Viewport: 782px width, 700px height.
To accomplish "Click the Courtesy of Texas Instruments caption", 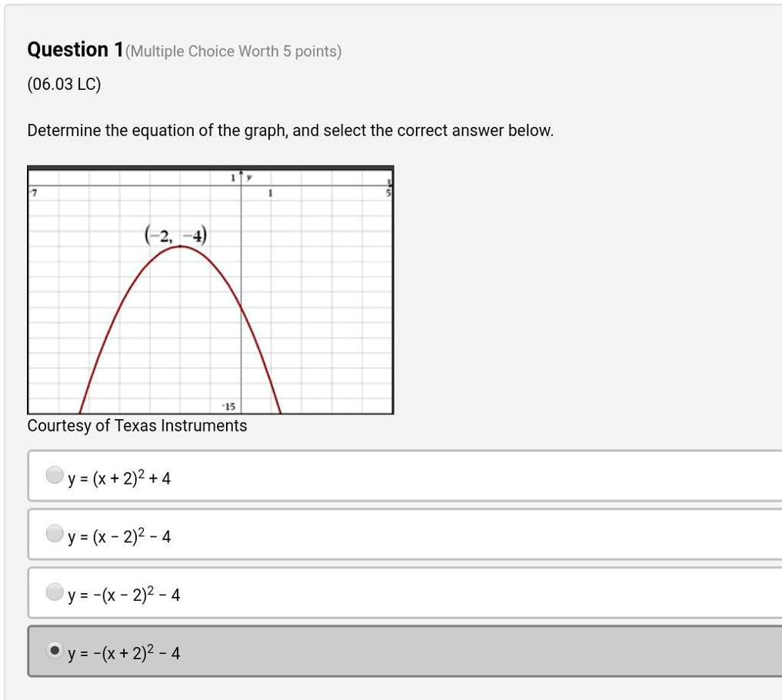I will pos(137,425).
